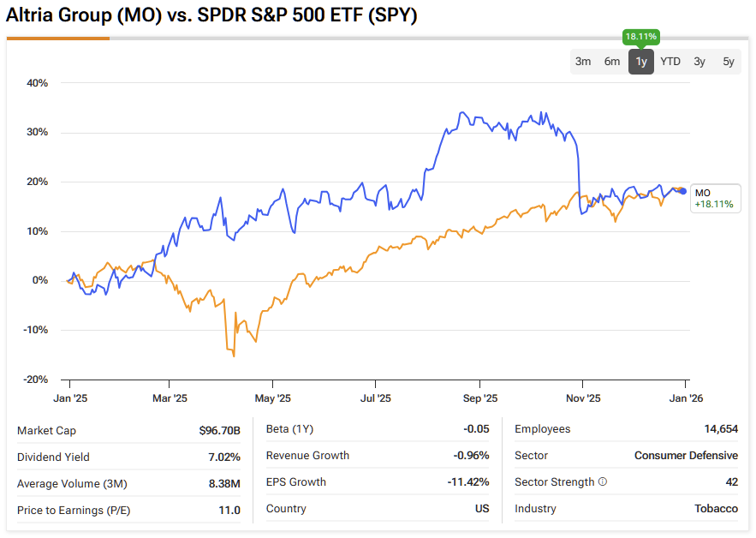The image size is (756, 538).
Task: Click the EPS Growth -11.42% value
Action: coord(468,482)
